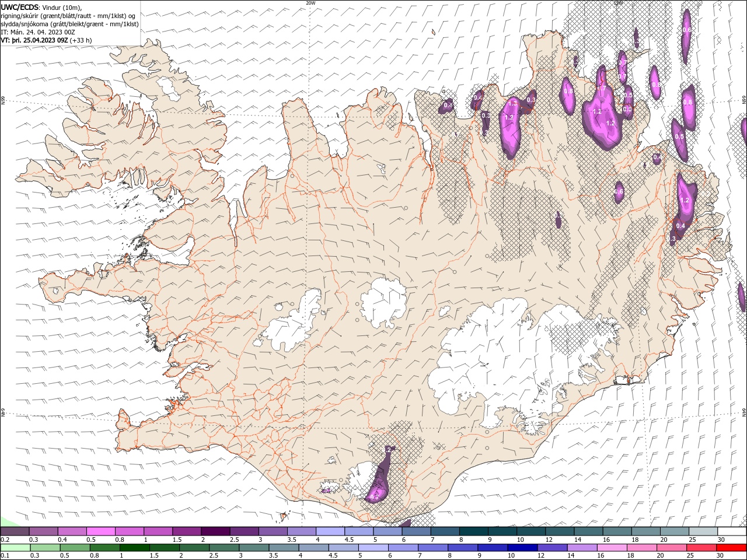Select the darkest green 1 rain-scale swatch
Viewport: 747px width, 560px height.
(x=135, y=548)
